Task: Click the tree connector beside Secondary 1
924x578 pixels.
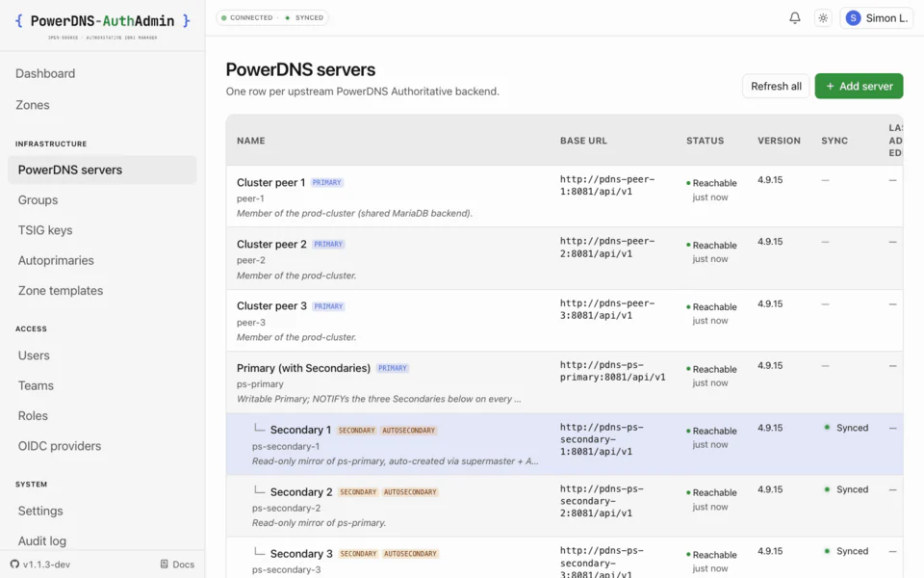Action: [259, 428]
